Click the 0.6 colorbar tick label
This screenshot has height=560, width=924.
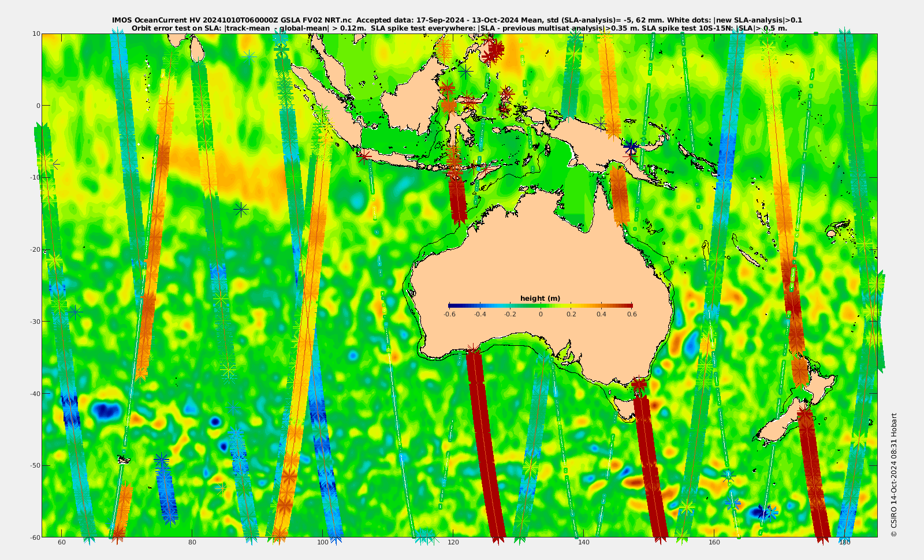(632, 315)
